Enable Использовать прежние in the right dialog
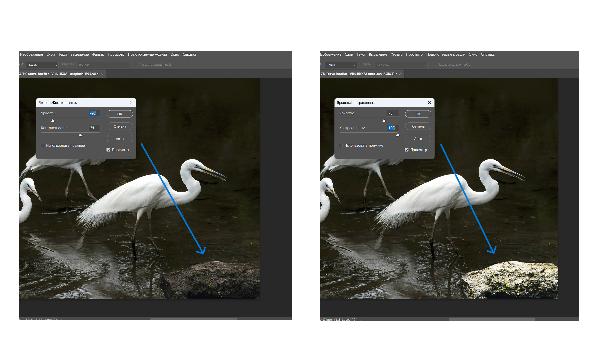Viewport: 598px width, 364px height. (341, 146)
